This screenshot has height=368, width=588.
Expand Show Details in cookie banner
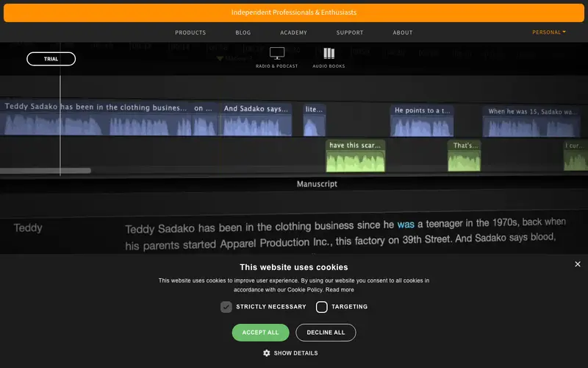[295, 353]
